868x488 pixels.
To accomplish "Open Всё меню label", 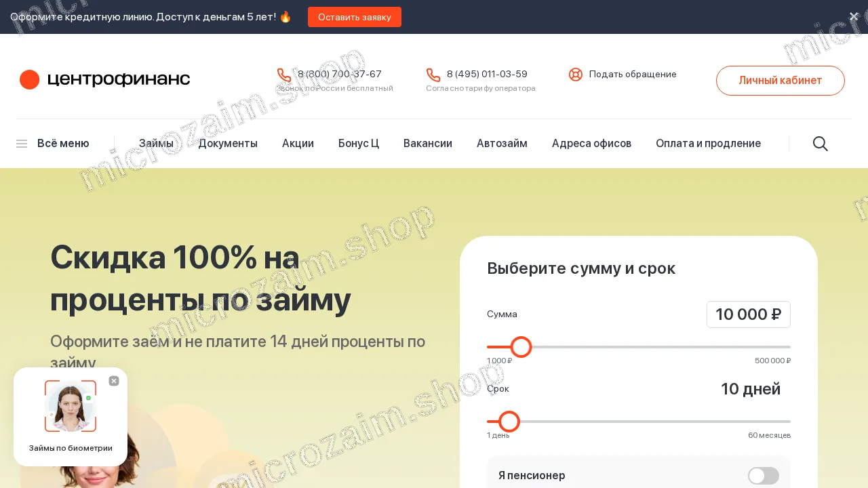I will (x=63, y=144).
